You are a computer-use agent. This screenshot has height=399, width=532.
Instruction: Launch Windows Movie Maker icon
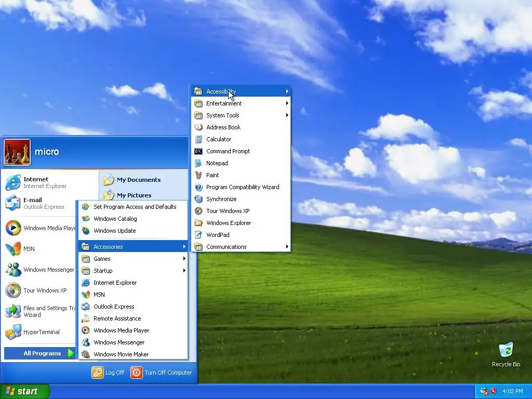[x=86, y=354]
